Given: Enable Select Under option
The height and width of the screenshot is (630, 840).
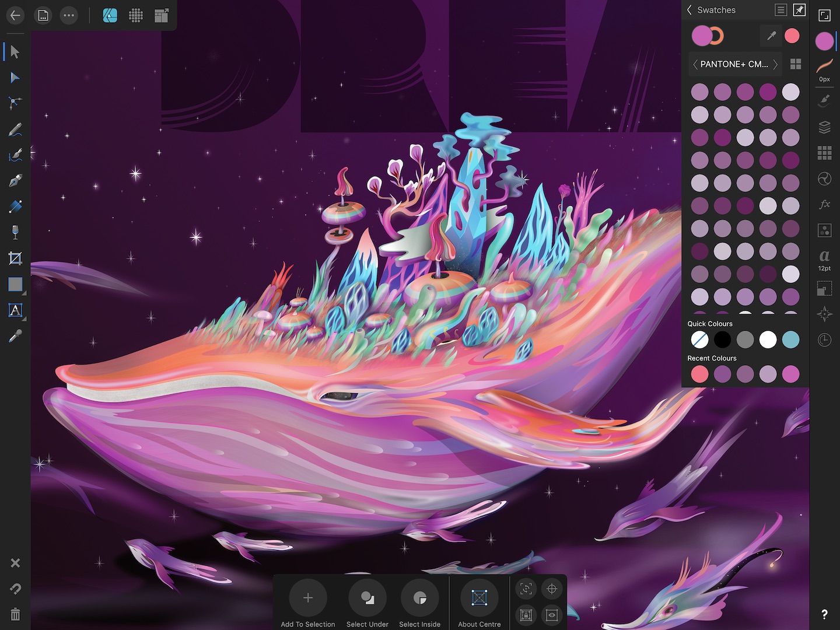Looking at the screenshot, I should tap(367, 598).
